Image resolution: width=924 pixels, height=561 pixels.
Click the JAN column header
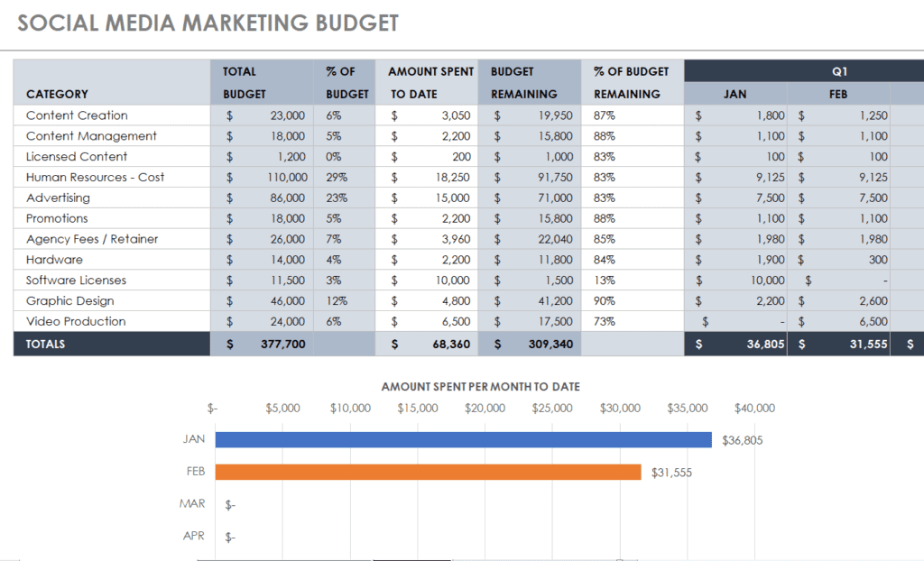click(x=735, y=95)
